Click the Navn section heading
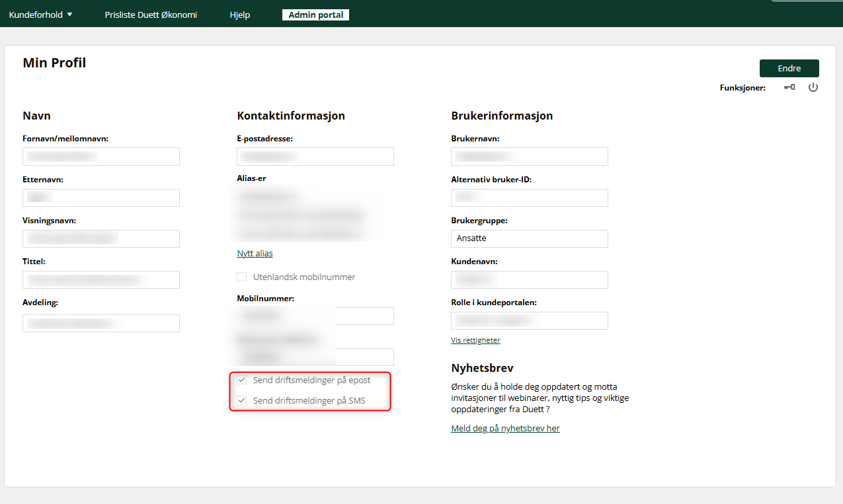The width and height of the screenshot is (843, 504). click(x=36, y=116)
